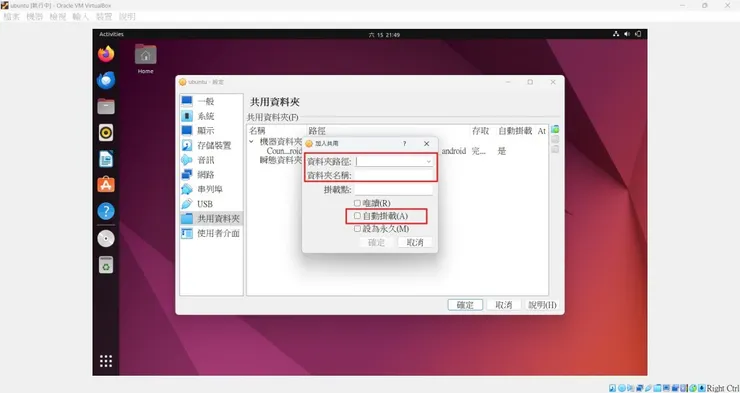Collapse the 機器資料夾 tree node
This screenshot has width=740, height=393.
(251, 142)
